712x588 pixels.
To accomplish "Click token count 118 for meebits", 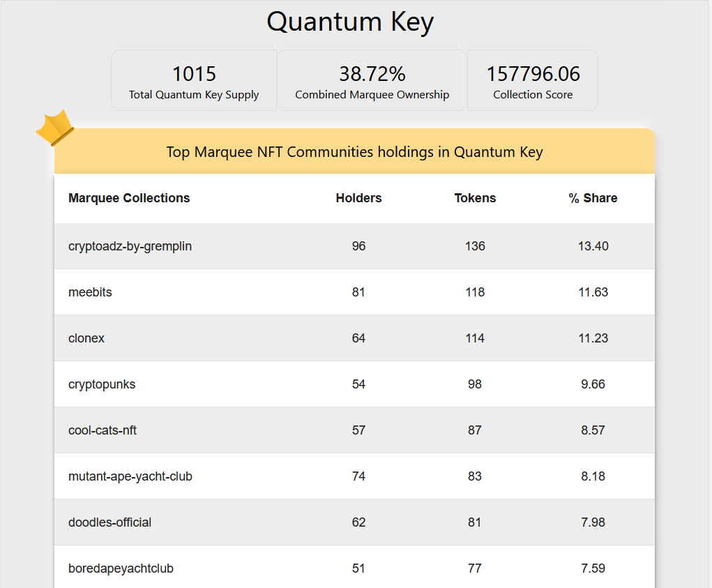I will pyautogui.click(x=475, y=292).
